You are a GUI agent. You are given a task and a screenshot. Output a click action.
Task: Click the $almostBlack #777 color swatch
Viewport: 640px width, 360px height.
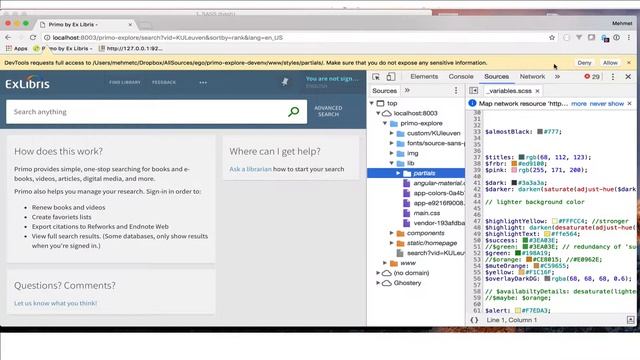click(x=540, y=131)
